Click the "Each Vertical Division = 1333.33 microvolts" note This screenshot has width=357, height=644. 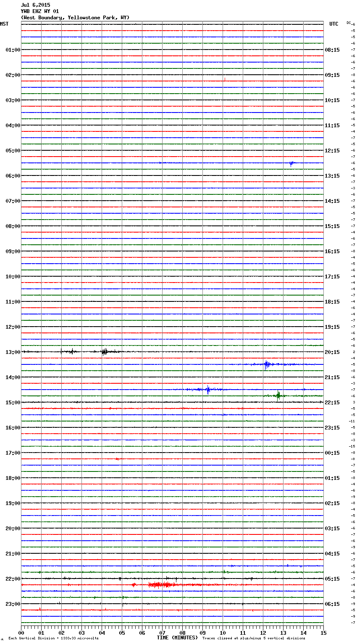point(53,638)
